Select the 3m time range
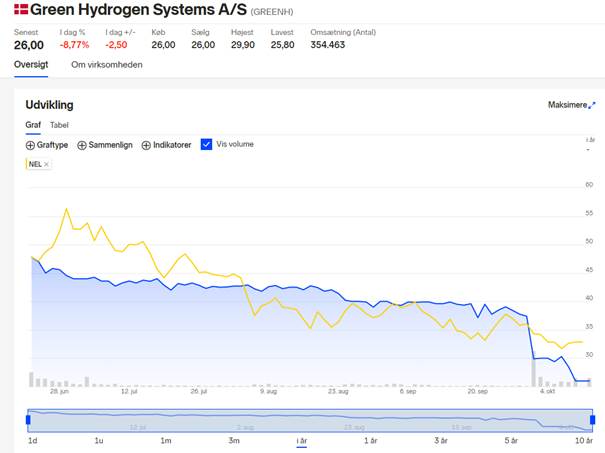Image resolution: width=605 pixels, height=453 pixels. [234, 441]
